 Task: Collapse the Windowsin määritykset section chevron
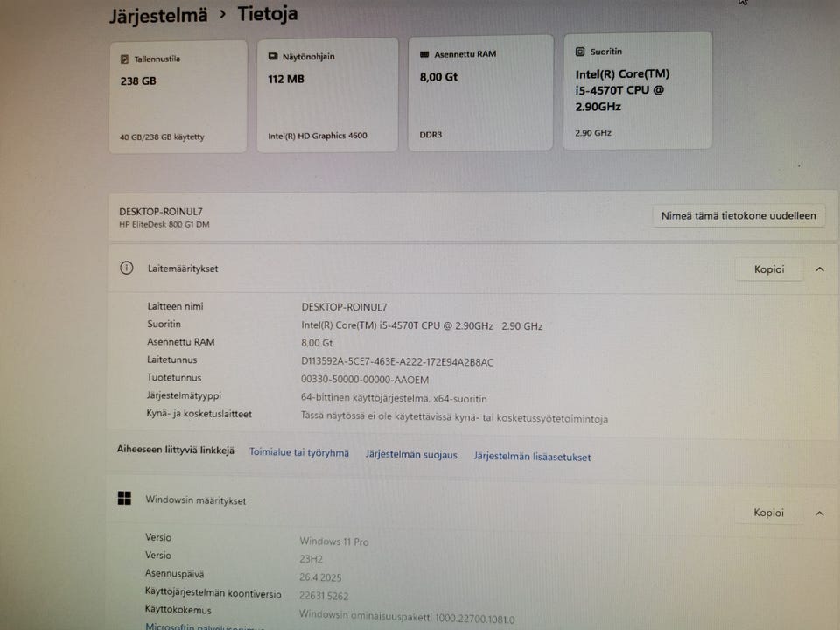click(820, 514)
